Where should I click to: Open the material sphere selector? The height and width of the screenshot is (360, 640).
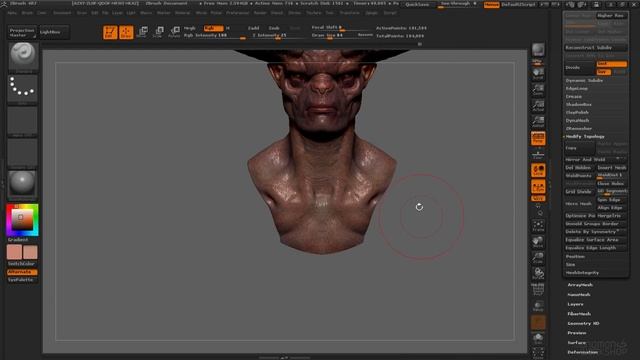[x=23, y=185]
